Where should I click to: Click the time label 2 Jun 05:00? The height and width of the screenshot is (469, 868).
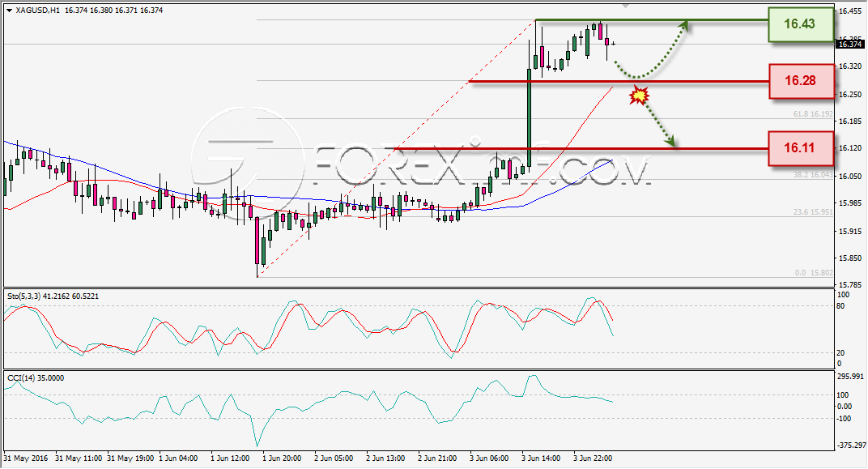point(334,458)
